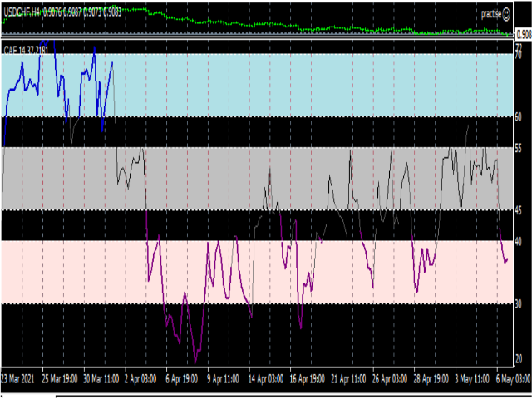
Task: Click the 26 Apr 03:00 time label
Action: (x=390, y=379)
